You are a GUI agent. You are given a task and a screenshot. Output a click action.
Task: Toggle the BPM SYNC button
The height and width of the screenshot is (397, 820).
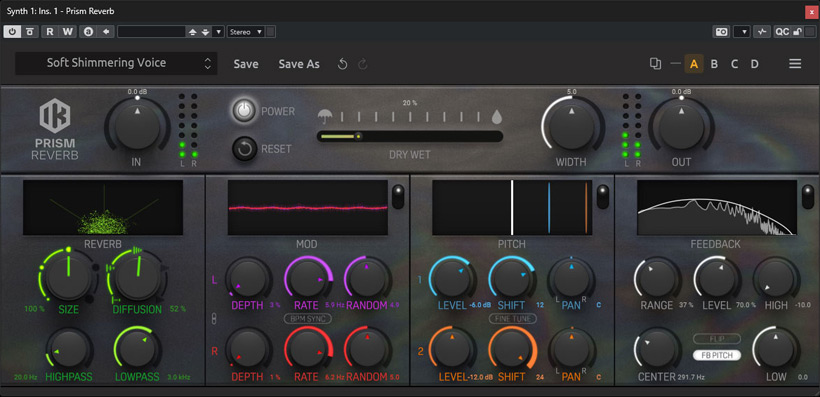tap(308, 318)
